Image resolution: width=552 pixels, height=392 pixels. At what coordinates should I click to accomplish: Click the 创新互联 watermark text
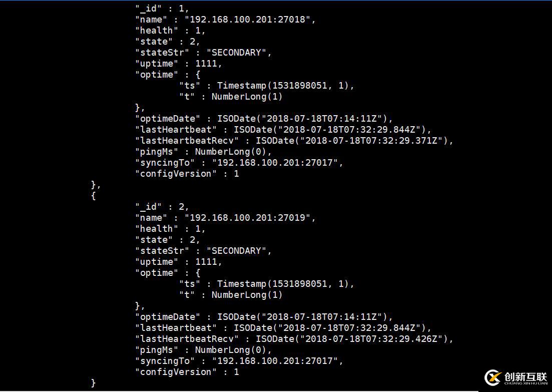(525, 376)
